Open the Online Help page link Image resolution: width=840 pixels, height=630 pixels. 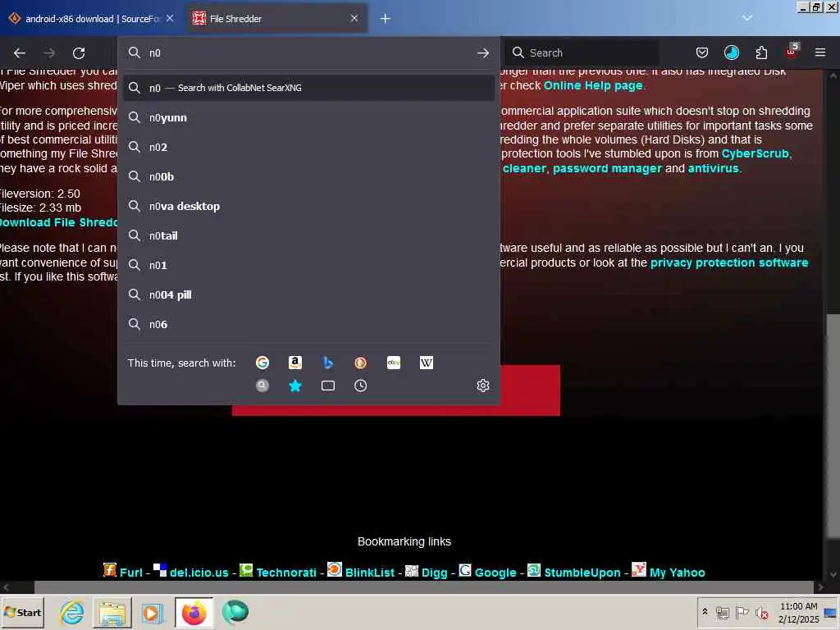(593, 85)
